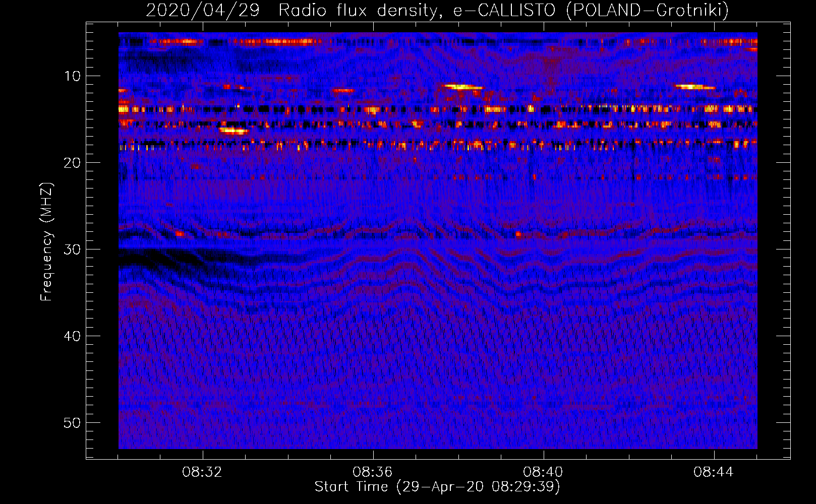Click the 08:44 time tick label
Screen dimensions: 816x504
tap(713, 472)
